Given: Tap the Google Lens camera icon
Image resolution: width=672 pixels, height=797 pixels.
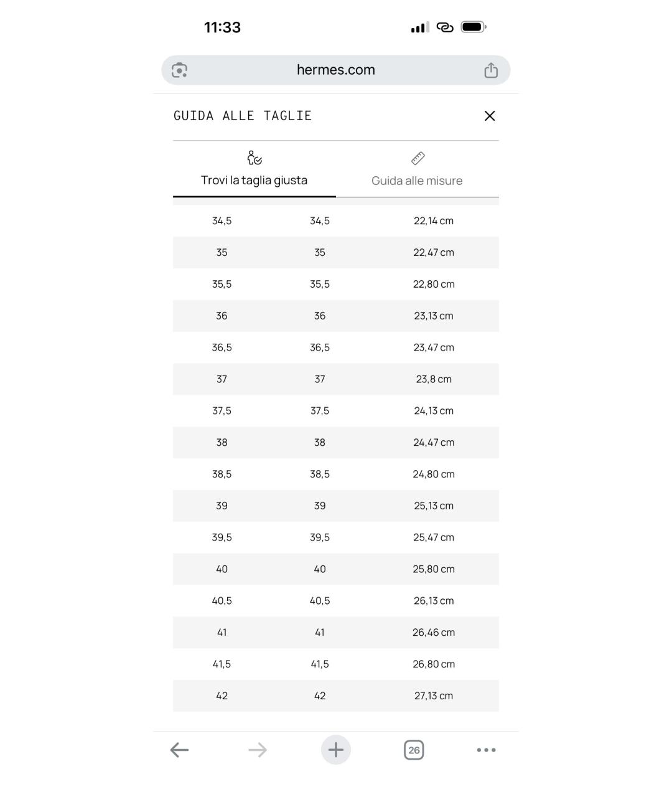Looking at the screenshot, I should click(180, 70).
